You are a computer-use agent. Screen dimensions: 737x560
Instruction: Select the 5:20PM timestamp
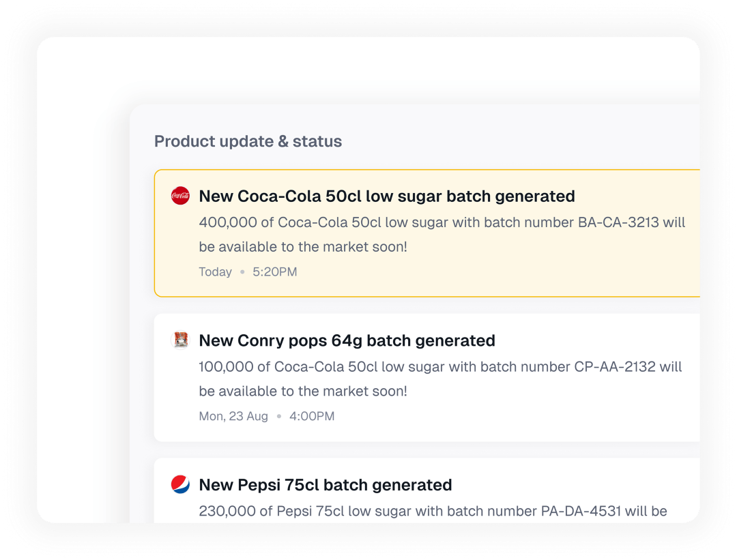(x=274, y=272)
